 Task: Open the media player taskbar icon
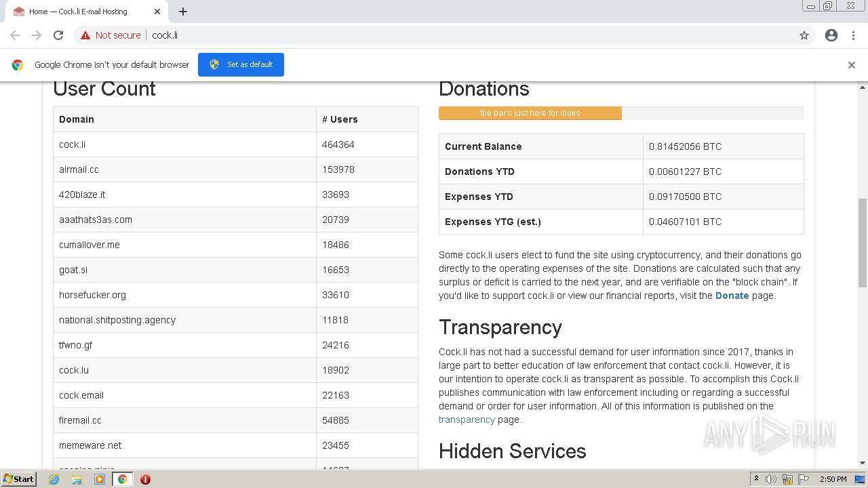click(x=100, y=479)
